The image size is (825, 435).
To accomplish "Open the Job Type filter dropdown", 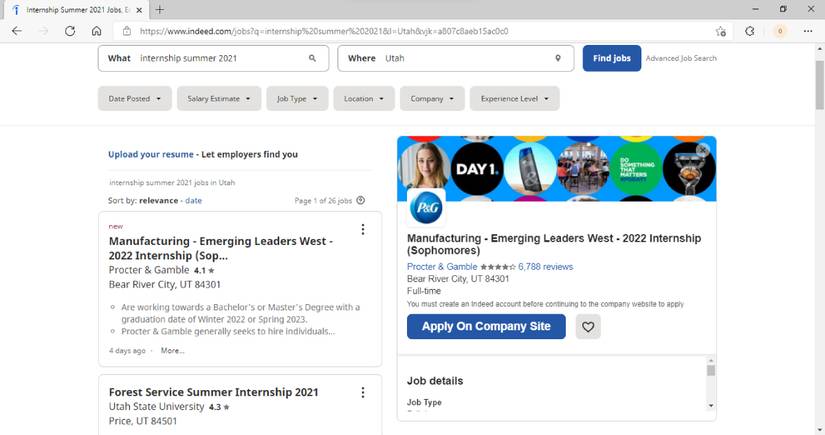I will pyautogui.click(x=297, y=98).
